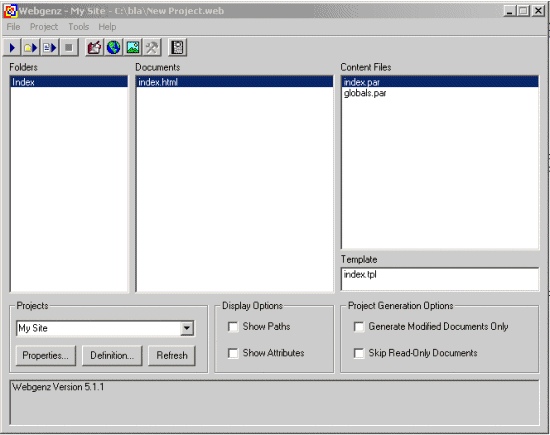This screenshot has width=550, height=435.
Task: Click the hammer and wrench tools icon
Action: click(152, 47)
